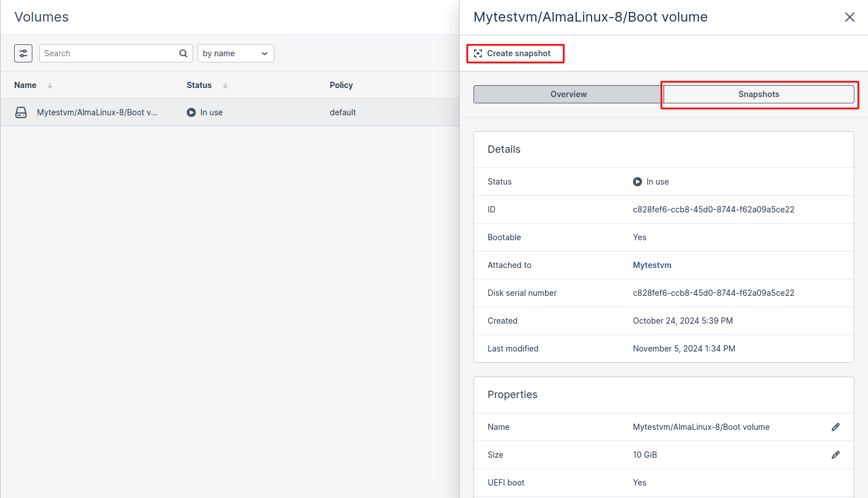The width and height of the screenshot is (868, 498).
Task: Click the In use status icon in Details
Action: [x=638, y=182]
